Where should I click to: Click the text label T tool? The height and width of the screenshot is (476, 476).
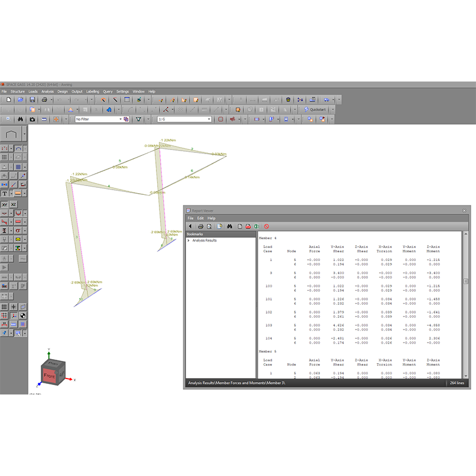tap(4, 193)
